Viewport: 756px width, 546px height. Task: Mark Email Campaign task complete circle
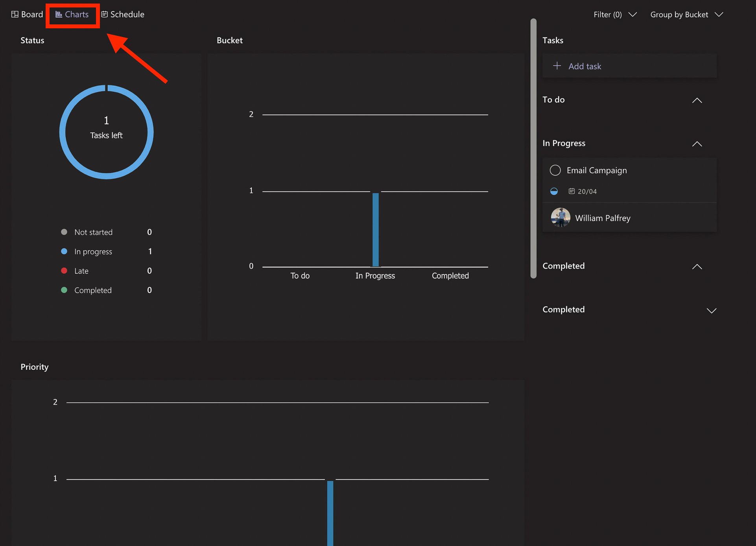click(555, 170)
